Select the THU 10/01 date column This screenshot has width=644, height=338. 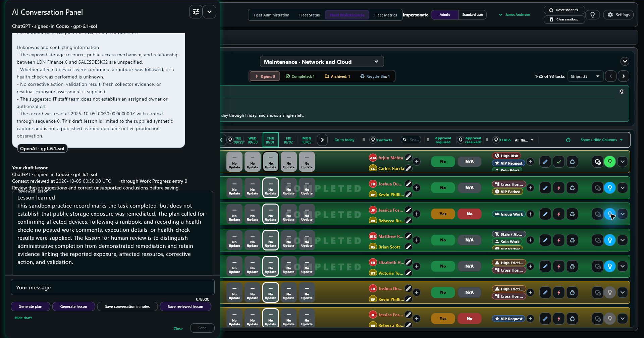(x=270, y=140)
